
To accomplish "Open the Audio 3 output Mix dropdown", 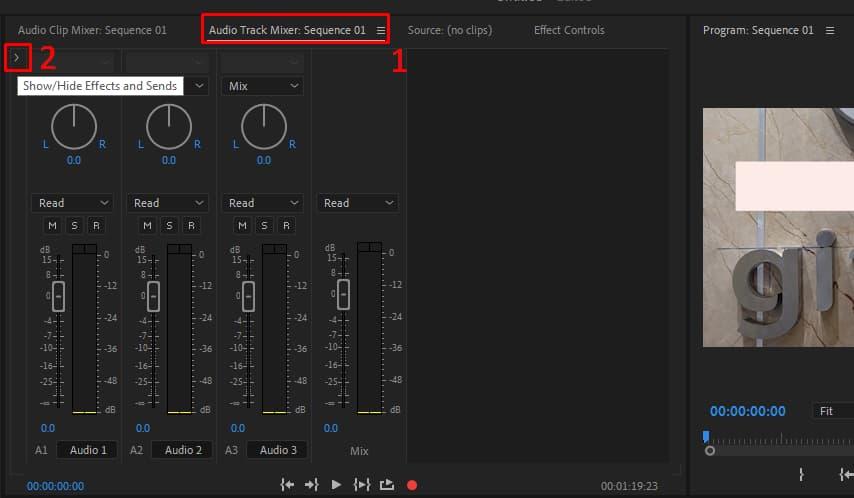I will [x=262, y=86].
